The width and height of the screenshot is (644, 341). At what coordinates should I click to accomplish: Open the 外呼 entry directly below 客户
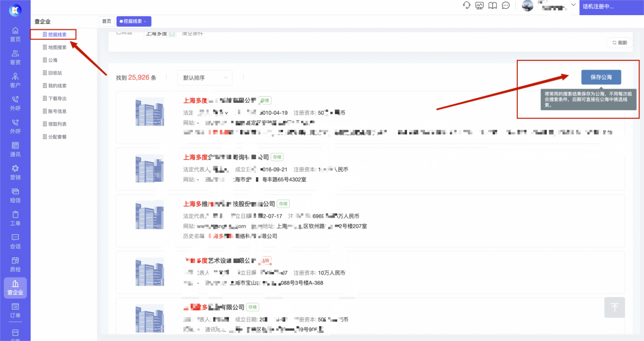tap(15, 103)
